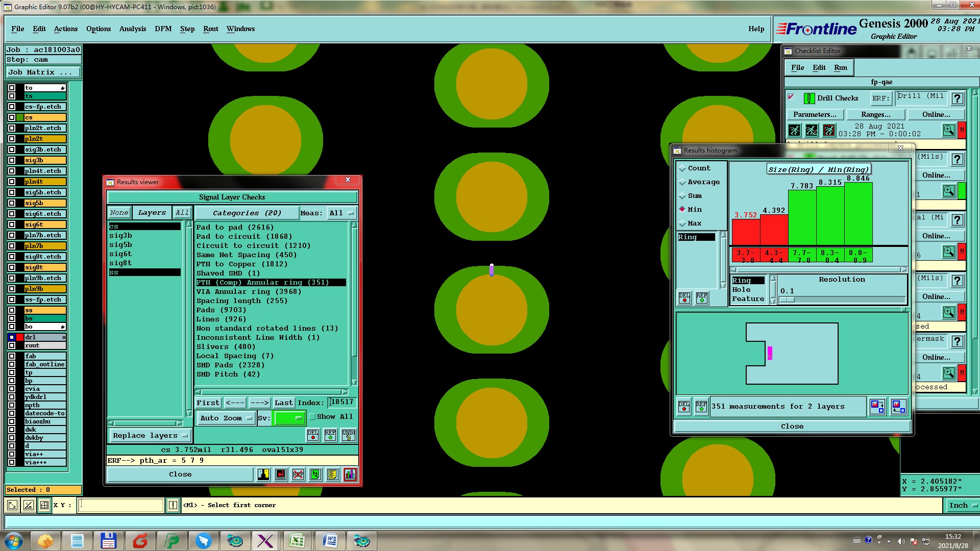Viewport: 980px width, 551px height.
Task: Toggle visibility box of drl layer
Action: click(x=12, y=337)
